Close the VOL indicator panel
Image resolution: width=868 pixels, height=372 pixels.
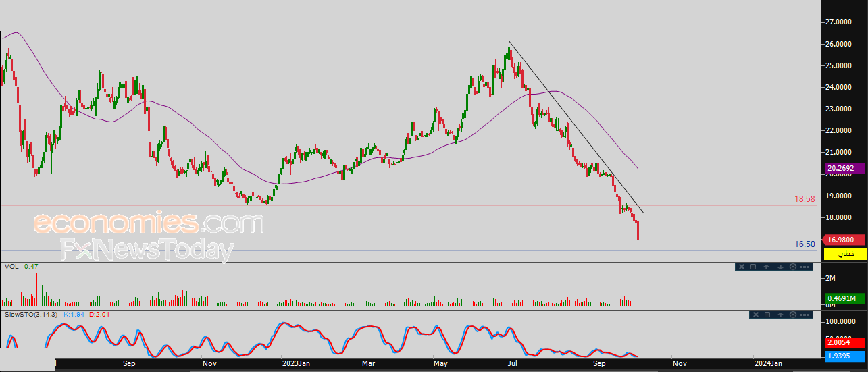742,267
